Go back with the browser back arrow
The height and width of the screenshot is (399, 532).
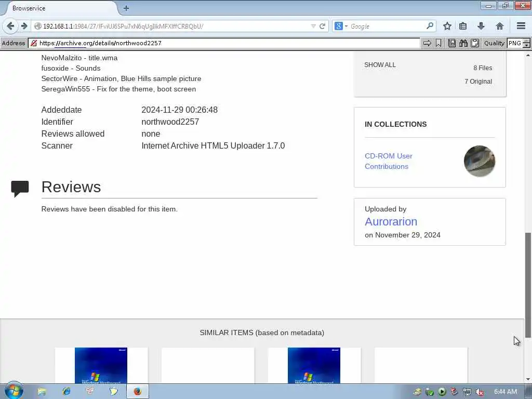10,26
